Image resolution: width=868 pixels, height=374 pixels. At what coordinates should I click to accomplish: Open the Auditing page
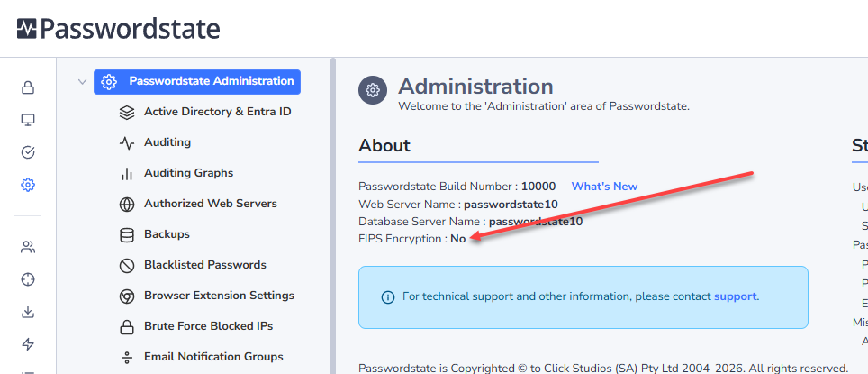[x=167, y=142]
